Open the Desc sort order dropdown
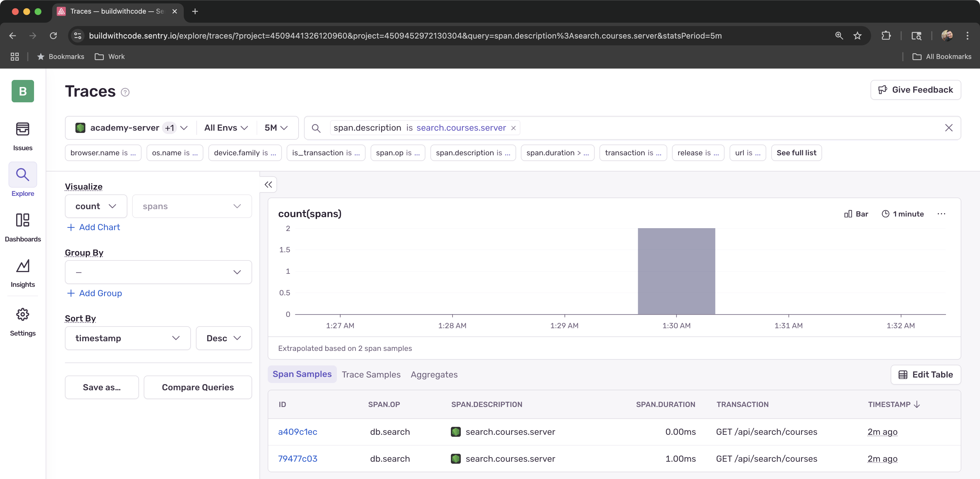The image size is (980, 479). (224, 338)
